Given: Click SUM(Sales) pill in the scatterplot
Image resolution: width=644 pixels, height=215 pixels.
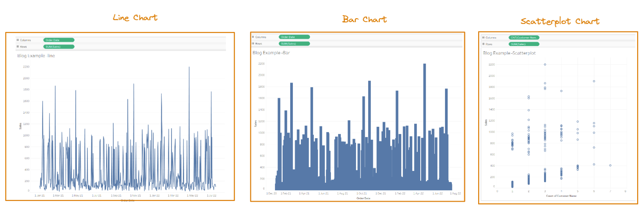Looking at the screenshot, I should click(524, 44).
